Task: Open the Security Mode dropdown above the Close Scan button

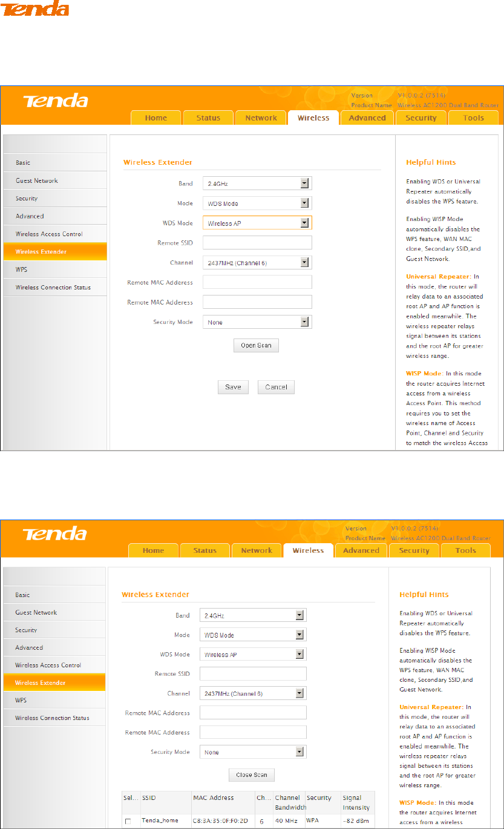Action: 253,752
